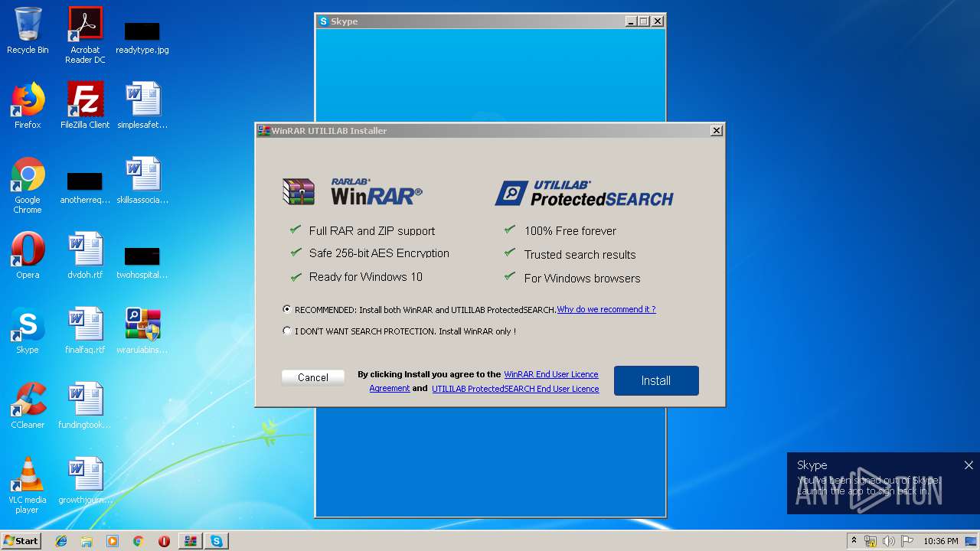Click the Skype signed-out notification message

[867, 485]
